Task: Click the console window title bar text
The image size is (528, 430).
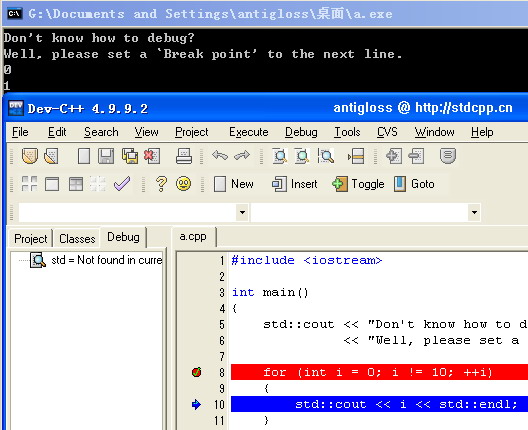Action: point(210,14)
